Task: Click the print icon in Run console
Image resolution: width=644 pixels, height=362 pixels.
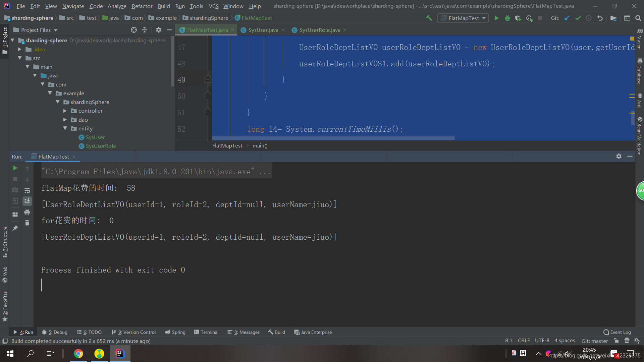Action: point(27,212)
